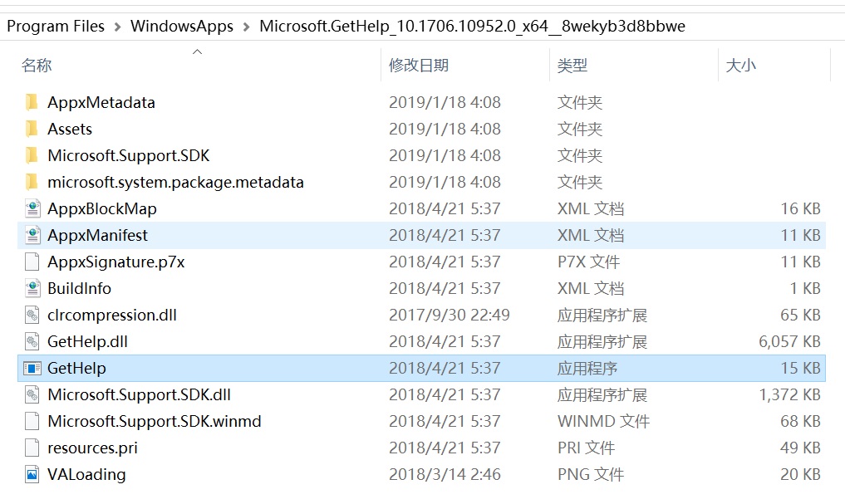Select the resources.pri file icon
The image size is (845, 504).
32,448
